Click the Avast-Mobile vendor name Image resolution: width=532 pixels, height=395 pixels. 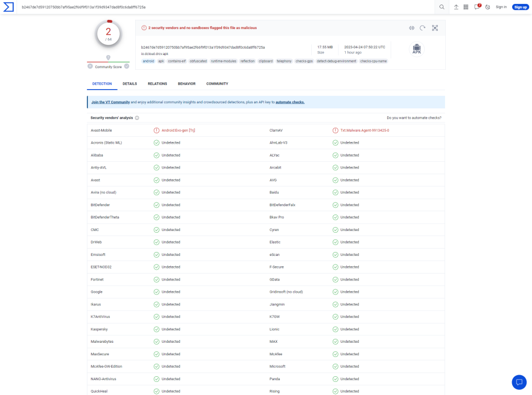[x=101, y=130]
